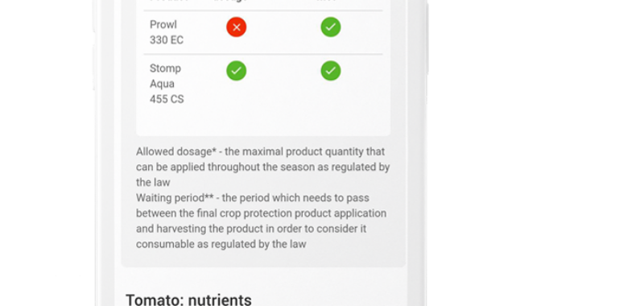The height and width of the screenshot is (306, 644).
Task: Tap the 'Allowed dosage*' footnote term
Action: coord(176,151)
